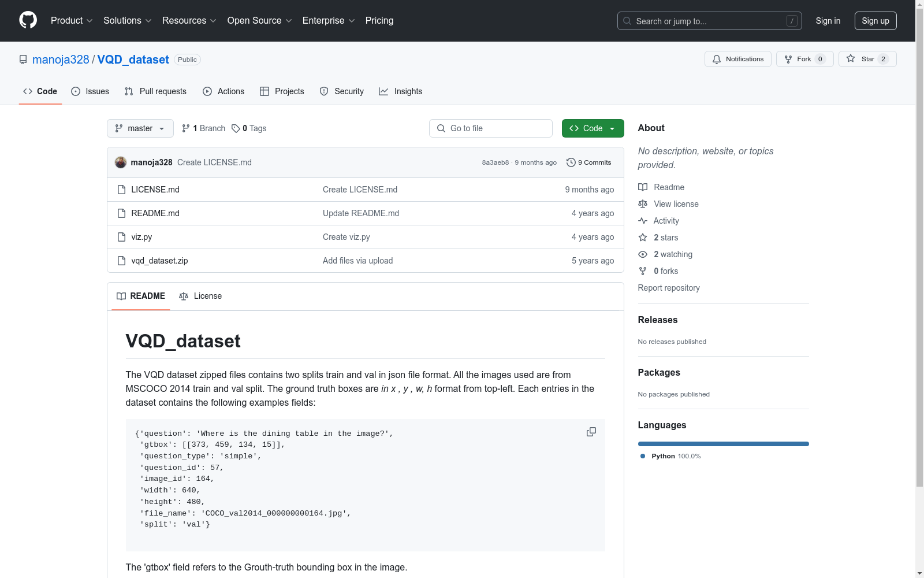The height and width of the screenshot is (578, 924).
Task: Click the Python 100.0% language label
Action: click(676, 456)
